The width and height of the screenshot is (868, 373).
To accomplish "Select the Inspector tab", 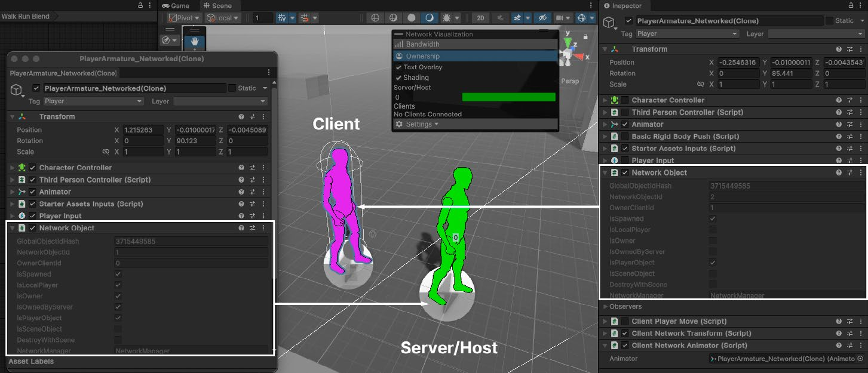I will point(623,5).
